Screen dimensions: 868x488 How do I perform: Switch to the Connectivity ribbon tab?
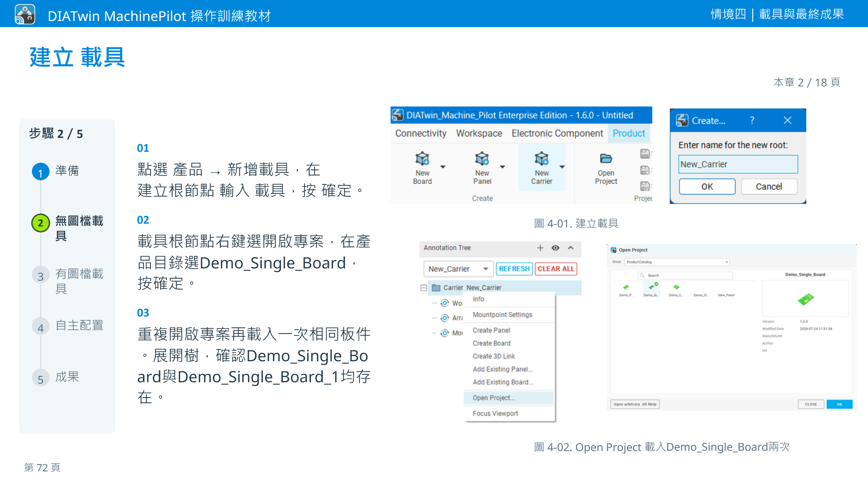click(x=421, y=133)
